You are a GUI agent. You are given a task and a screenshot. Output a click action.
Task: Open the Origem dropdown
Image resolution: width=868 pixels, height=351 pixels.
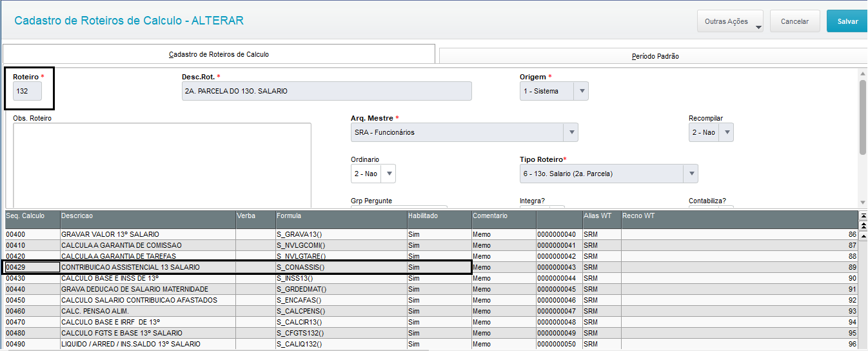[x=582, y=91]
